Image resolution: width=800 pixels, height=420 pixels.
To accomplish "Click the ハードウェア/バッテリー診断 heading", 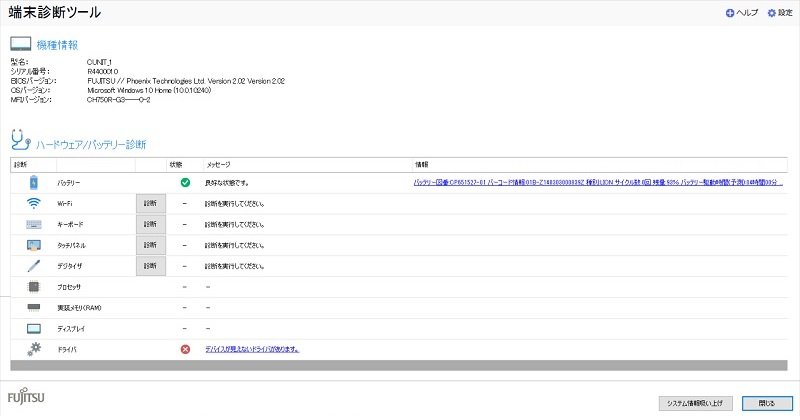I will (x=91, y=144).
